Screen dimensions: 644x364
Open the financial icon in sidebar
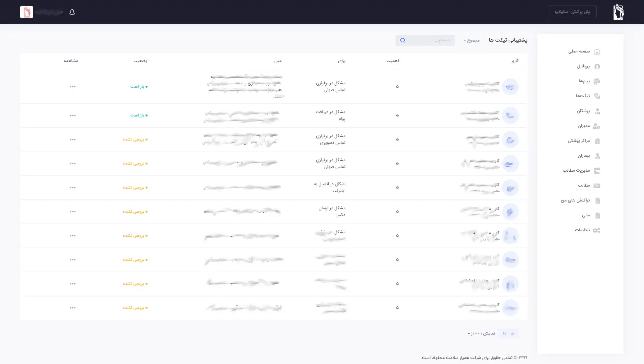tap(597, 216)
